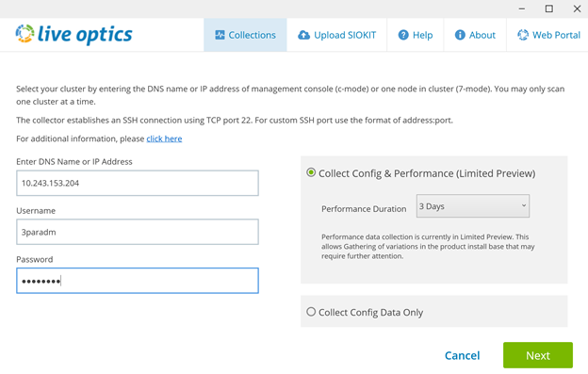Click the Live Optics logo

[73, 35]
